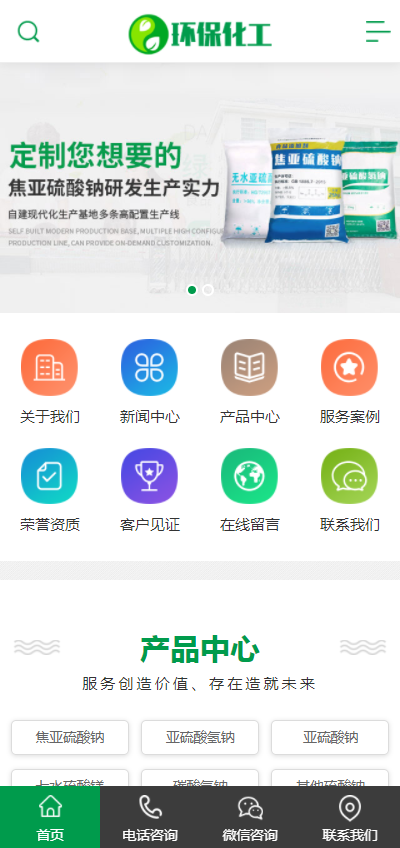Open 在线留言 globe icon

tap(249, 476)
